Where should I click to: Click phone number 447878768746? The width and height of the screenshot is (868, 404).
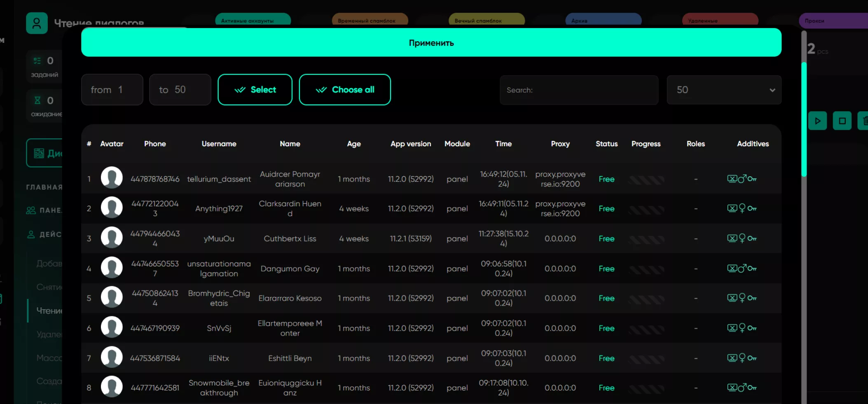pos(155,179)
